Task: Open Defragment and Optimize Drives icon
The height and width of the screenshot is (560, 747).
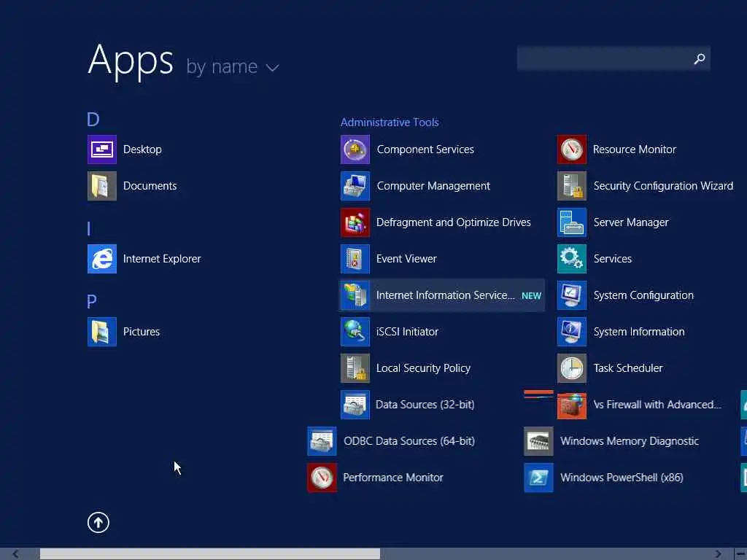Action: pyautogui.click(x=355, y=222)
